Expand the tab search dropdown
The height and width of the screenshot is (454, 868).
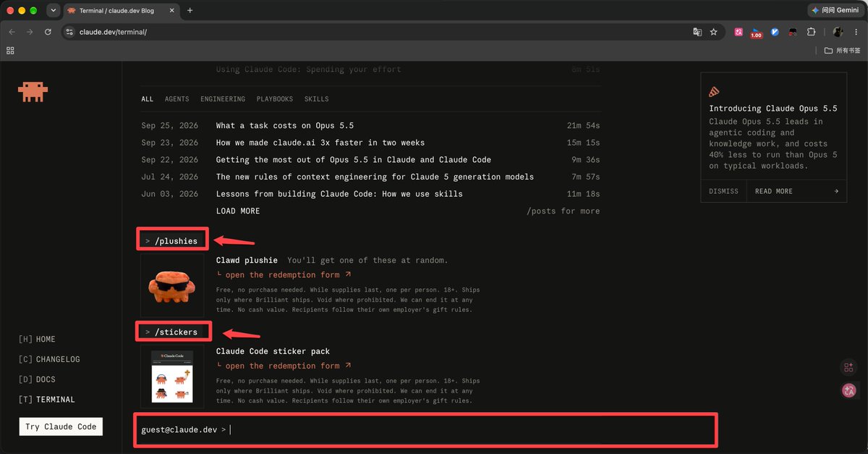click(54, 10)
